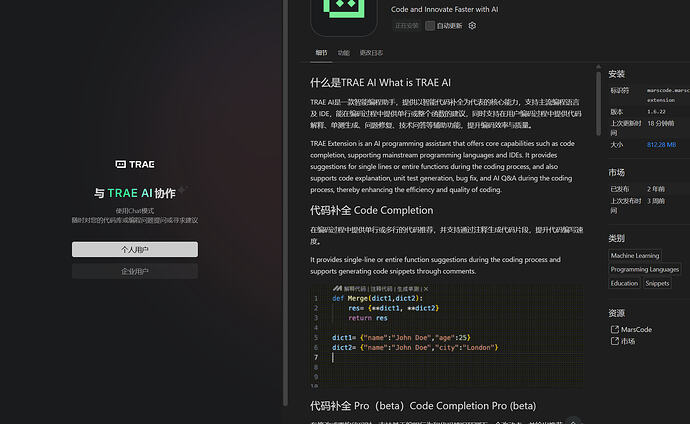
Task: Click the 安装 installation section heading
Action: 617,74
